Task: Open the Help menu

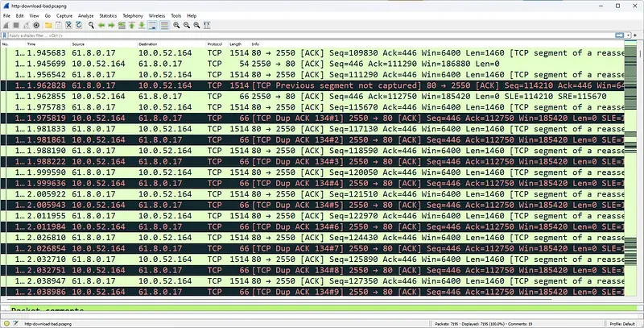Action: tap(192, 15)
